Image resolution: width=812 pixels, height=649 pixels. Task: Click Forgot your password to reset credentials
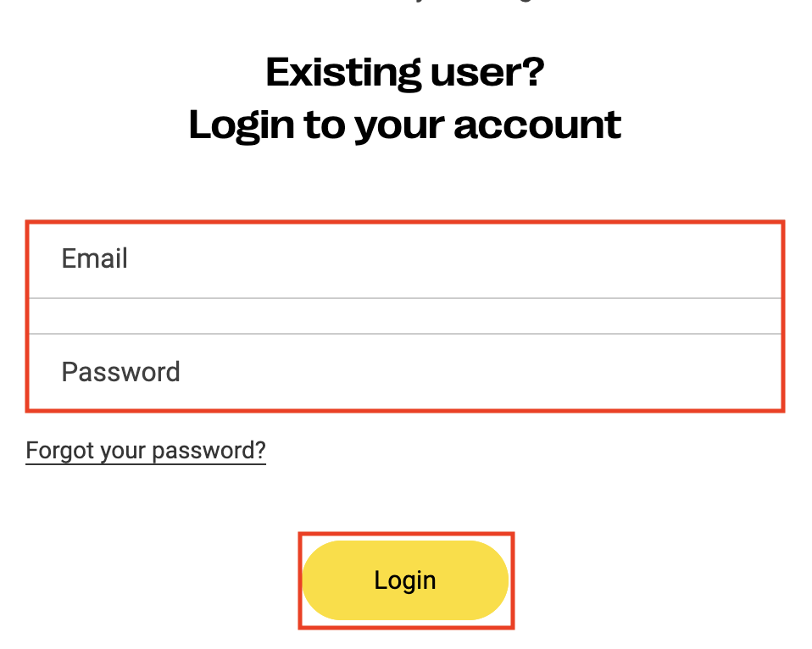coord(145,450)
